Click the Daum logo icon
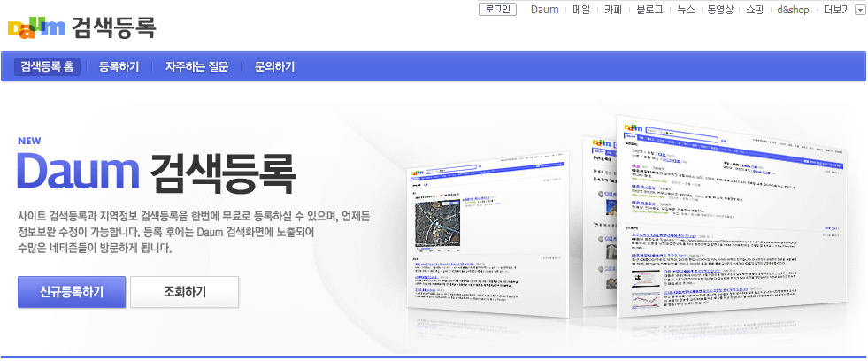Screen dimensions: 868x361 [36, 27]
